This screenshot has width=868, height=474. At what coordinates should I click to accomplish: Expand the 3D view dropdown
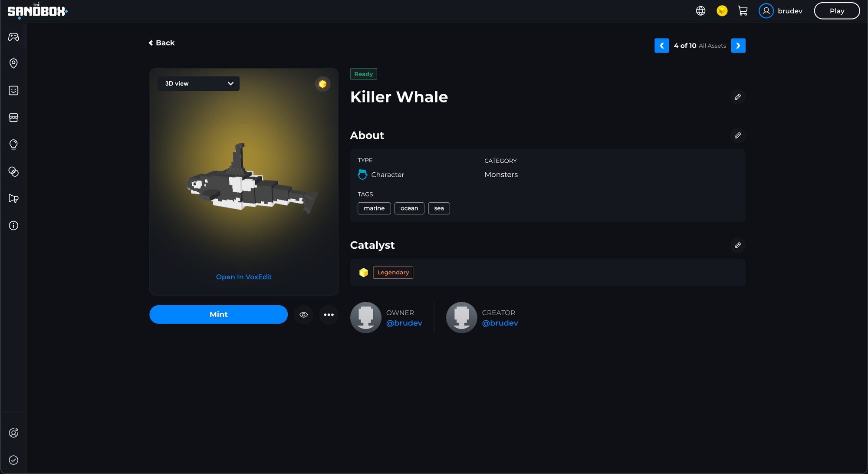[198, 84]
